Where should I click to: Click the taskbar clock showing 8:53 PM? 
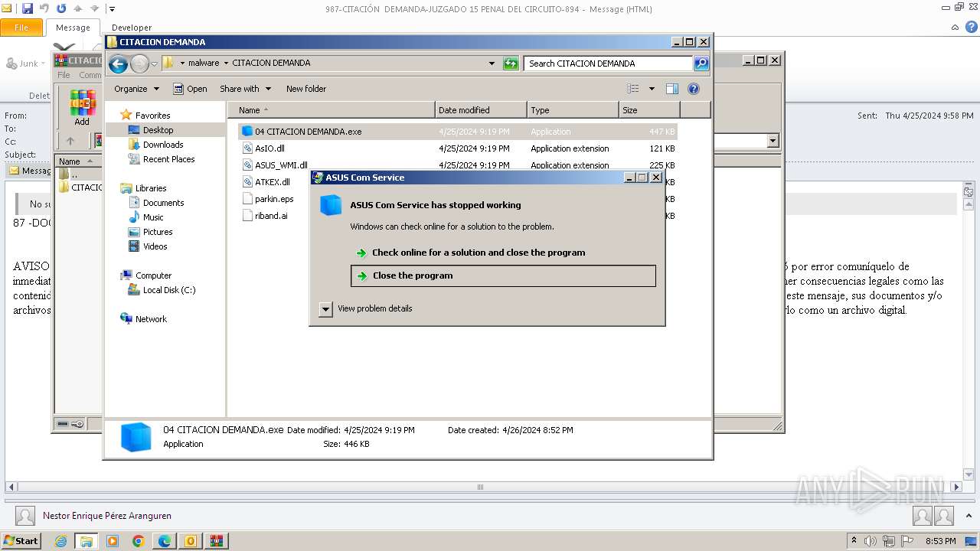(x=940, y=541)
